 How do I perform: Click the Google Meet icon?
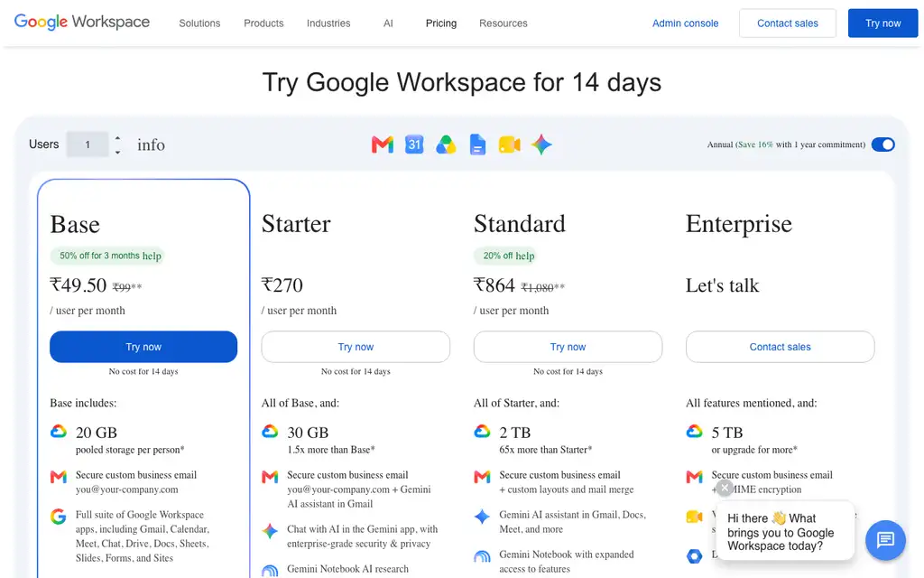coord(510,144)
